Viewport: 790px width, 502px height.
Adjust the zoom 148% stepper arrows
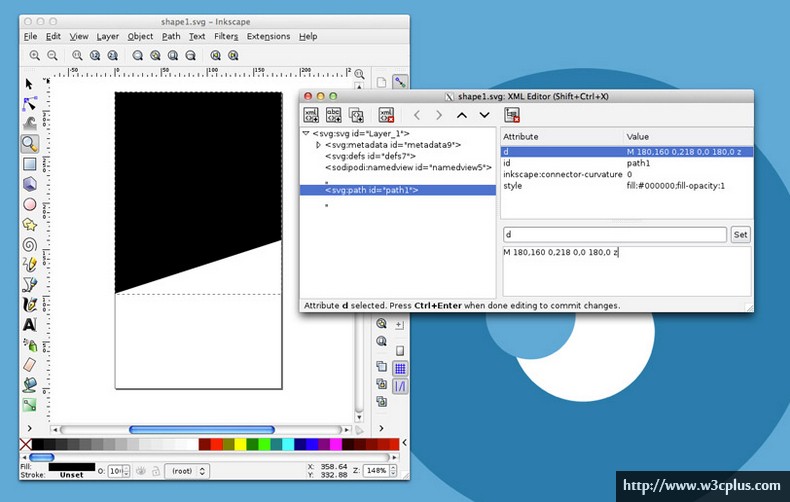pos(393,471)
